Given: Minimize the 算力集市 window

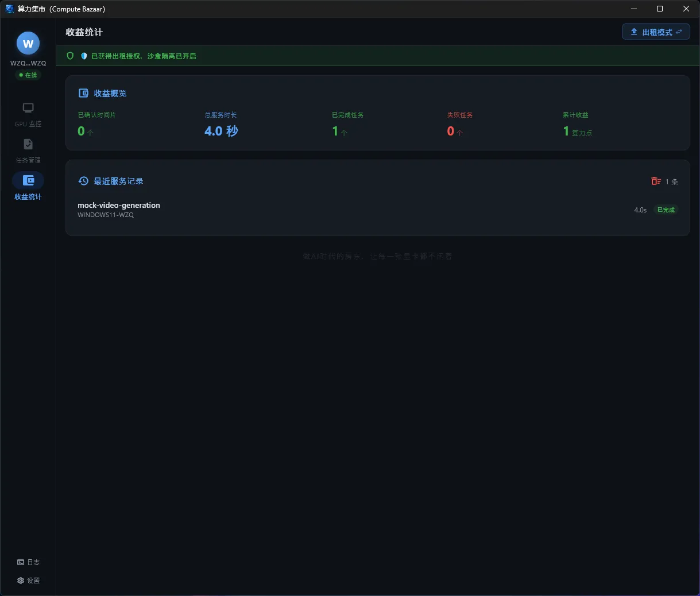Looking at the screenshot, I should click(634, 9).
